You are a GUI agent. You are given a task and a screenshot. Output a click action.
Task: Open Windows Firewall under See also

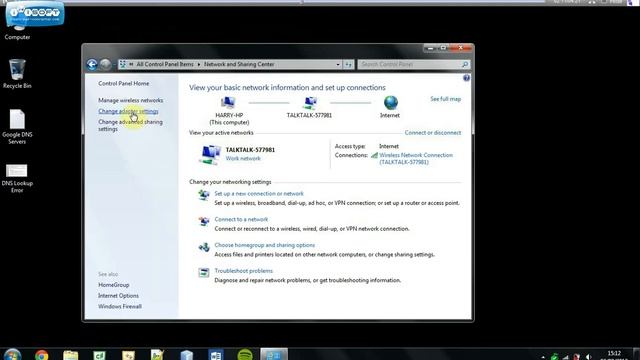120,306
